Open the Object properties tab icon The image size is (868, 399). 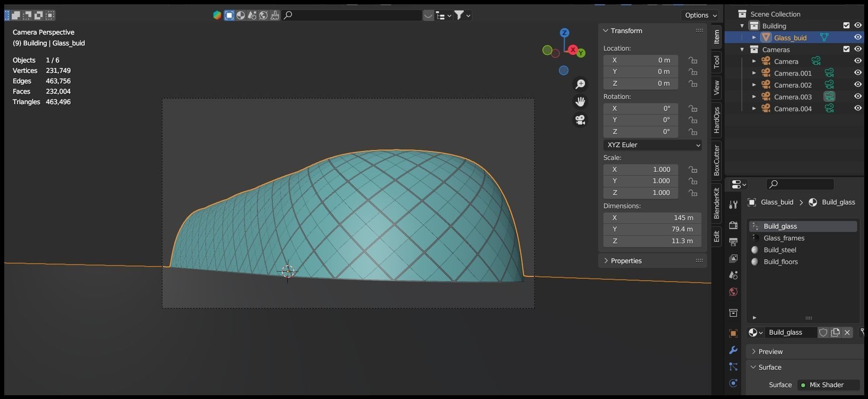pos(733,333)
